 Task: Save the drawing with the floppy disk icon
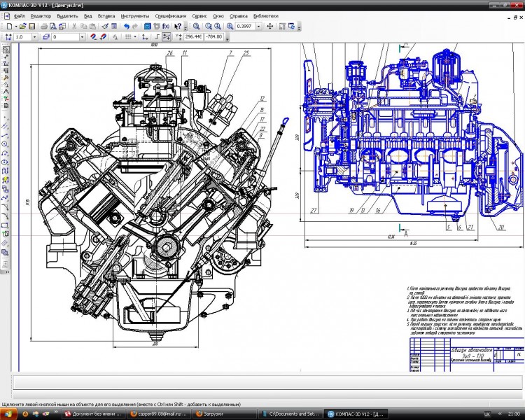[x=31, y=26]
